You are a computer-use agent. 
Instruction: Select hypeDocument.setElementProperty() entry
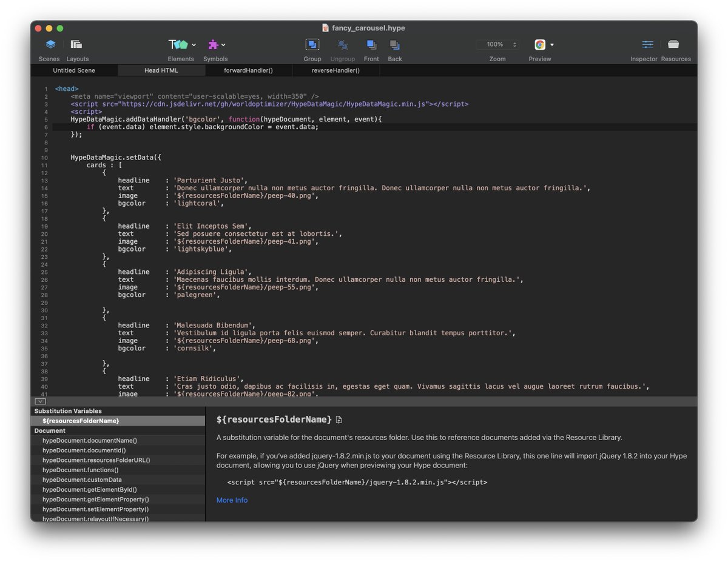click(x=118, y=509)
